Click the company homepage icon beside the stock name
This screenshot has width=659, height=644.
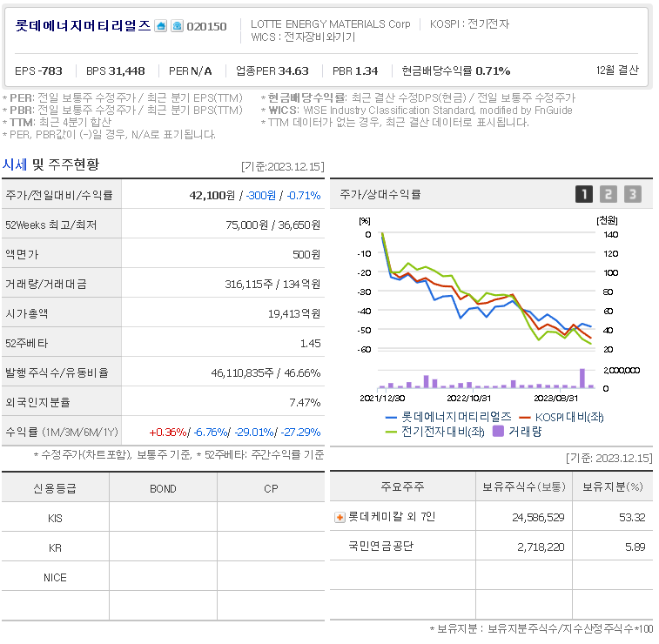tap(160, 26)
